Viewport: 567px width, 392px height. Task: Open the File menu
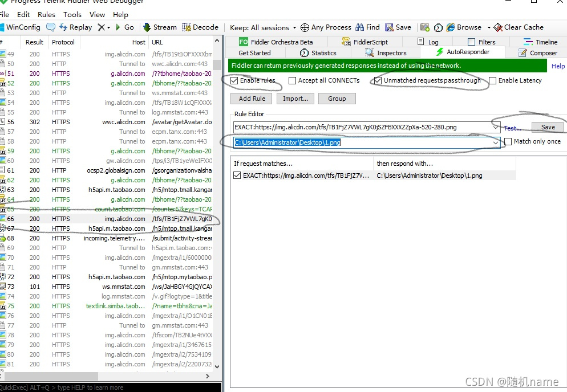pos(5,15)
